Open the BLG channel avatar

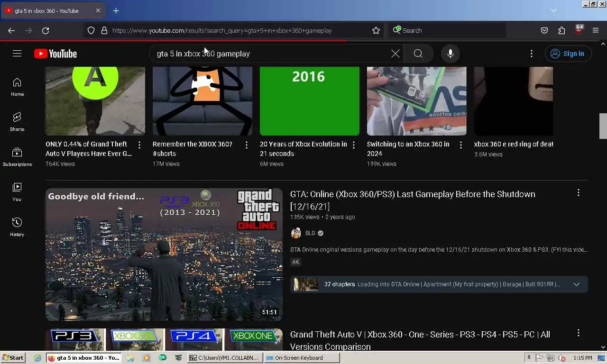coord(296,233)
